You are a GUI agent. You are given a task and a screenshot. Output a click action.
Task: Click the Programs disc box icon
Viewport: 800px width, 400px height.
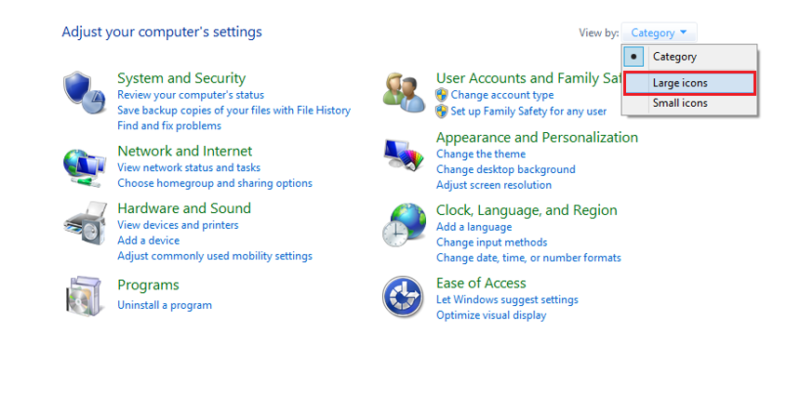pos(84,296)
